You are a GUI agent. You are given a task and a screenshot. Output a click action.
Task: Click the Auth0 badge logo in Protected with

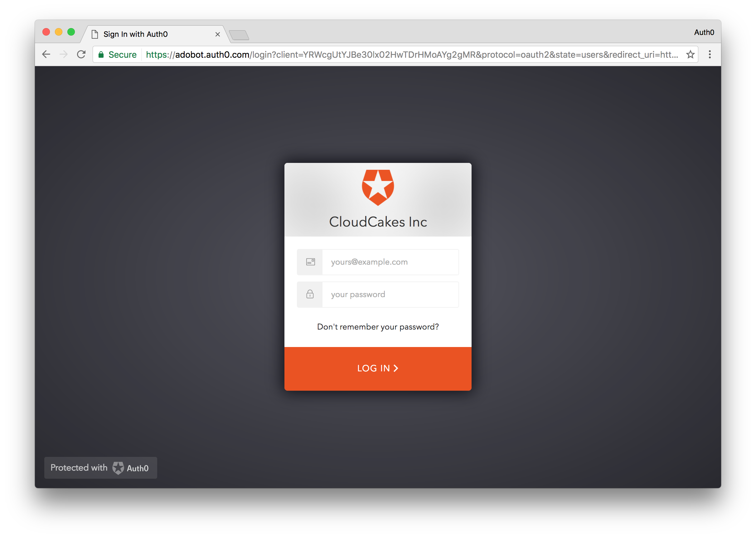118,468
